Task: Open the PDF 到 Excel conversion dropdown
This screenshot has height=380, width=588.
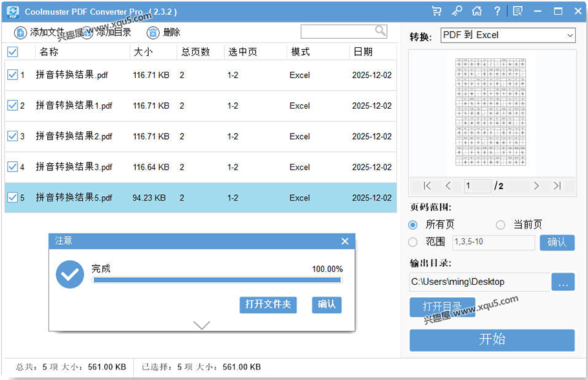Action: 508,35
